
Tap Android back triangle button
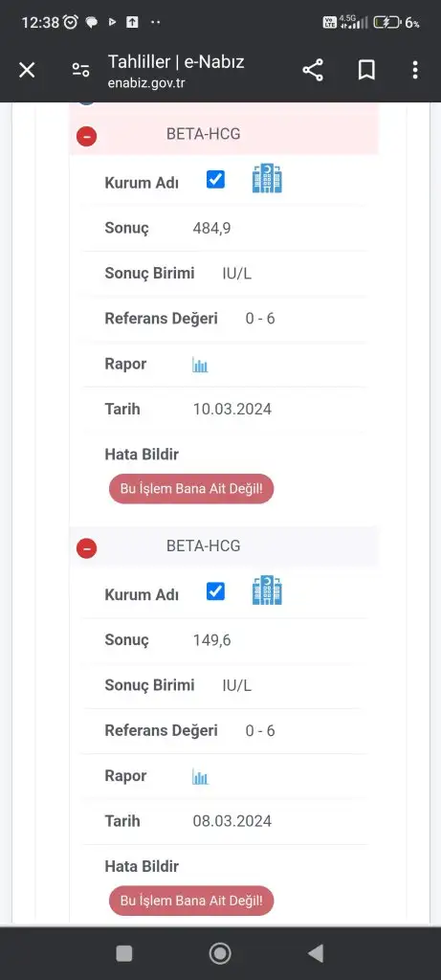[316, 953]
